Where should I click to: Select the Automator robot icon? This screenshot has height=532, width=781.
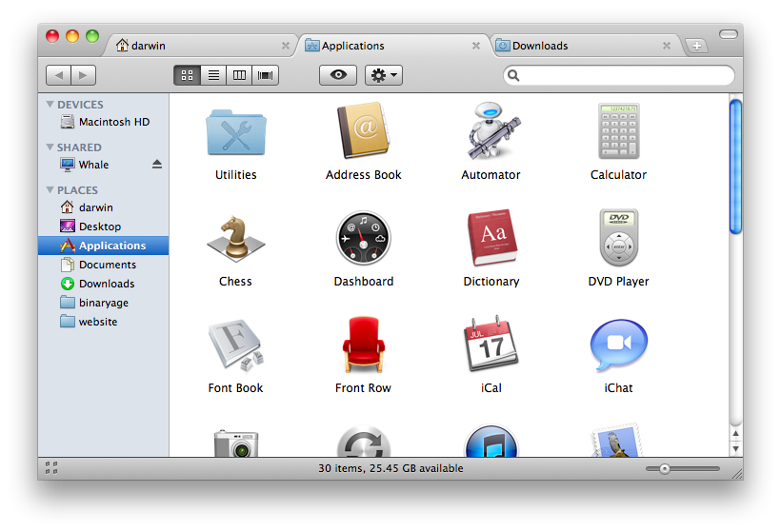[492, 130]
